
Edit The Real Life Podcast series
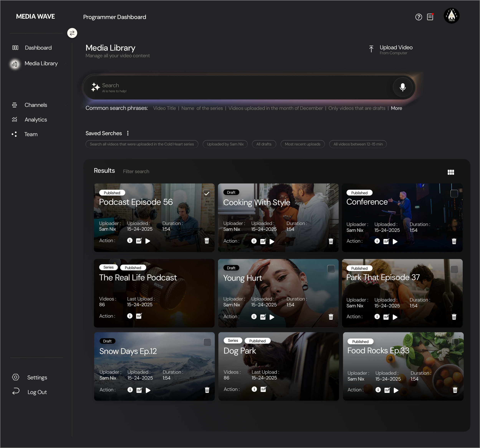point(139,316)
